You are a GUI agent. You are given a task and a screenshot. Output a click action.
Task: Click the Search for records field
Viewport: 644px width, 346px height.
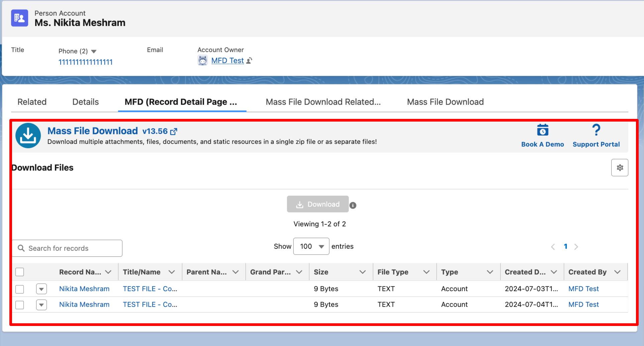point(67,248)
